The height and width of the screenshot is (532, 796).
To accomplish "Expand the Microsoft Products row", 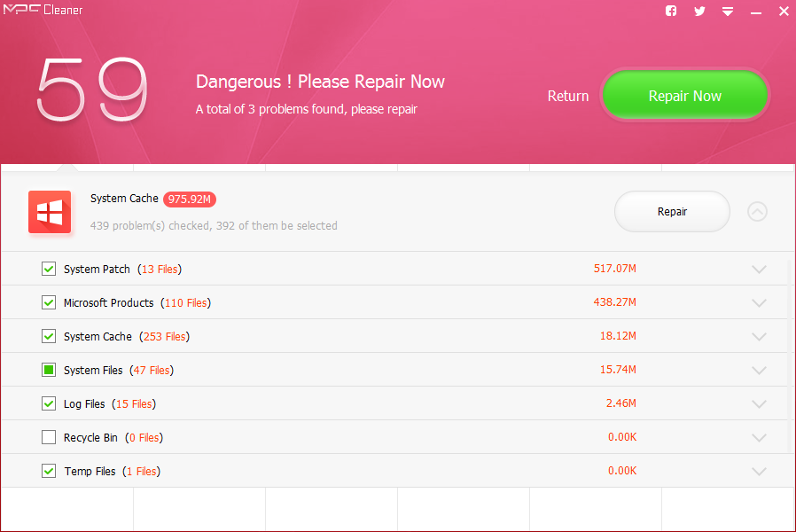I will [759, 303].
